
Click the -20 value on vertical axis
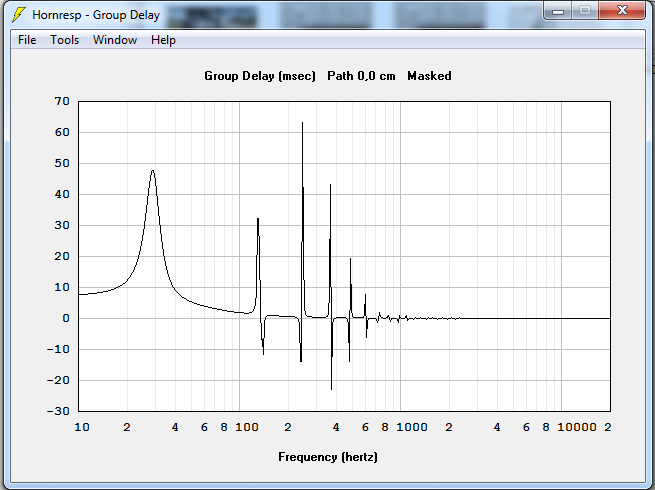[x=58, y=380]
